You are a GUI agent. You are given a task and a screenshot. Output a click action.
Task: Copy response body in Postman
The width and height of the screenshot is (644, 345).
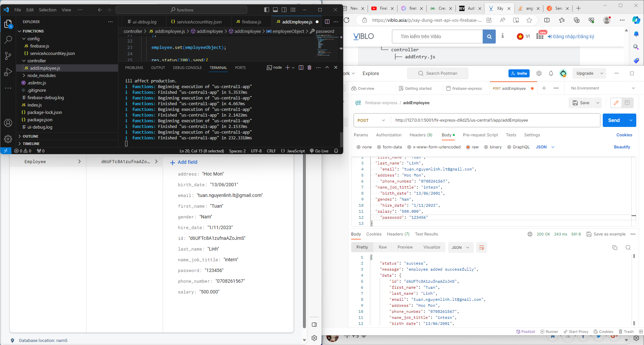[x=614, y=248]
